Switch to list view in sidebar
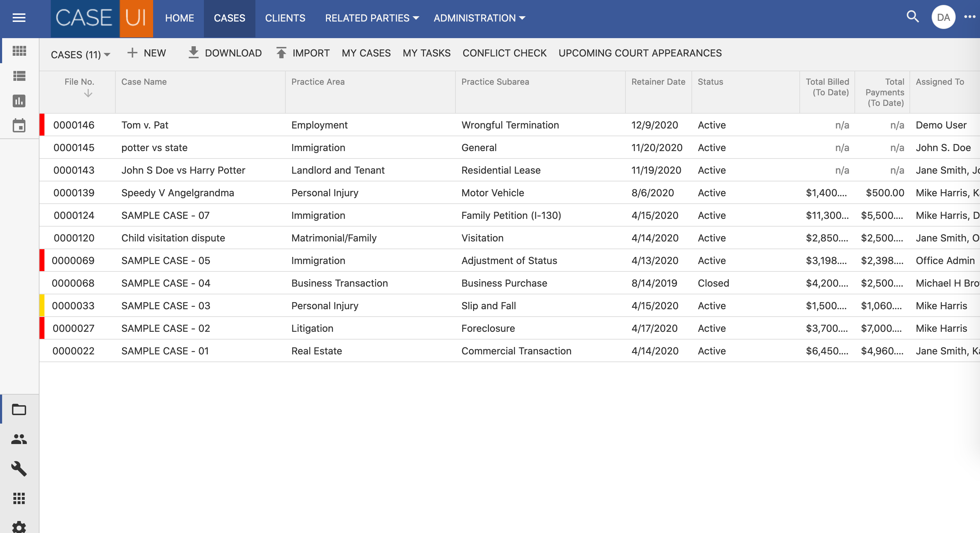Viewport: 980px width, 533px height. [19, 76]
